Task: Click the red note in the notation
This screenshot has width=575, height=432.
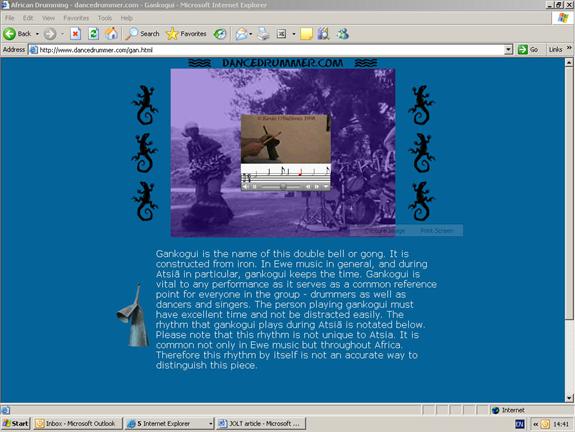Action: click(x=300, y=172)
